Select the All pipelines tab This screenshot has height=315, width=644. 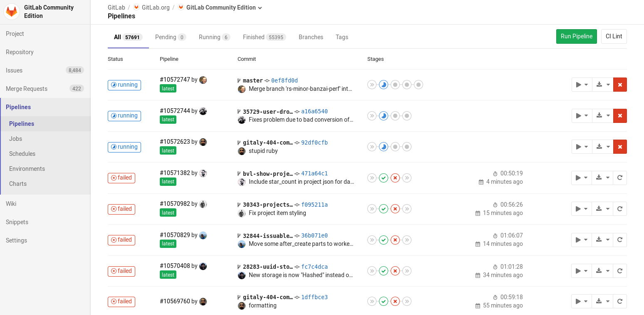[x=128, y=37]
